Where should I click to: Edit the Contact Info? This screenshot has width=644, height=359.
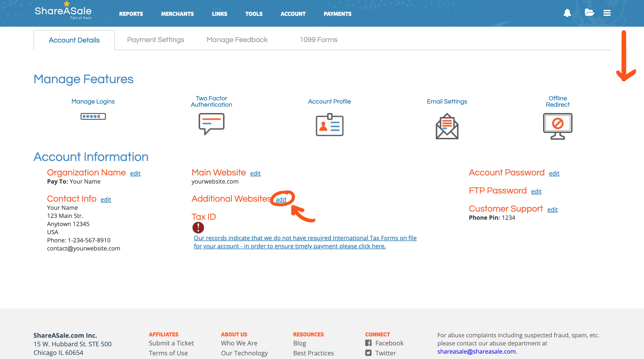pos(106,200)
